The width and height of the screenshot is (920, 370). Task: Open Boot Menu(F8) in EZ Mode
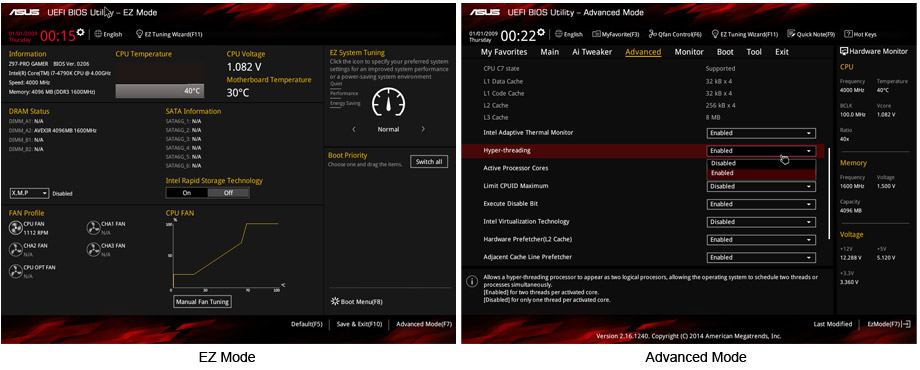[357, 301]
